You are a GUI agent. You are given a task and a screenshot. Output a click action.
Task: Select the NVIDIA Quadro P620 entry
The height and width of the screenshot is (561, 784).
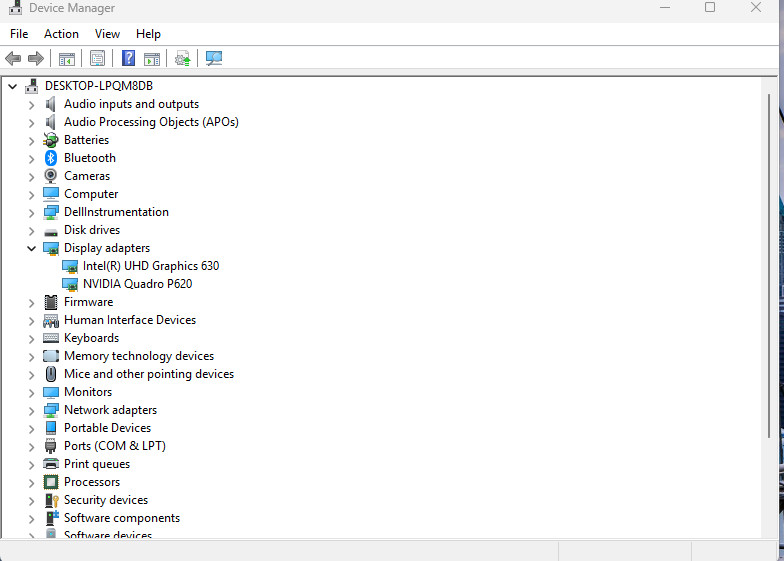tap(138, 284)
